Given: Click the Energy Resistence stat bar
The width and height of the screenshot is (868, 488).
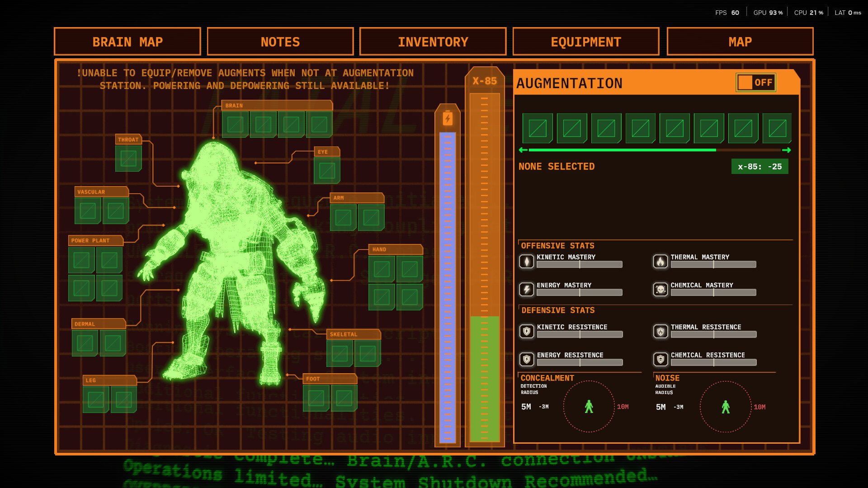Looking at the screenshot, I should tap(580, 362).
